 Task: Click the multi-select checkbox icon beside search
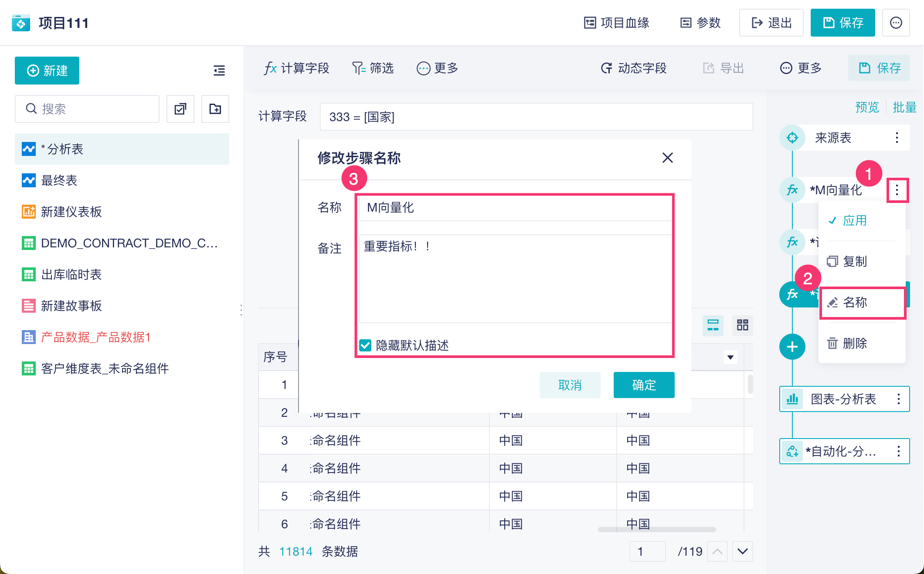(x=180, y=109)
